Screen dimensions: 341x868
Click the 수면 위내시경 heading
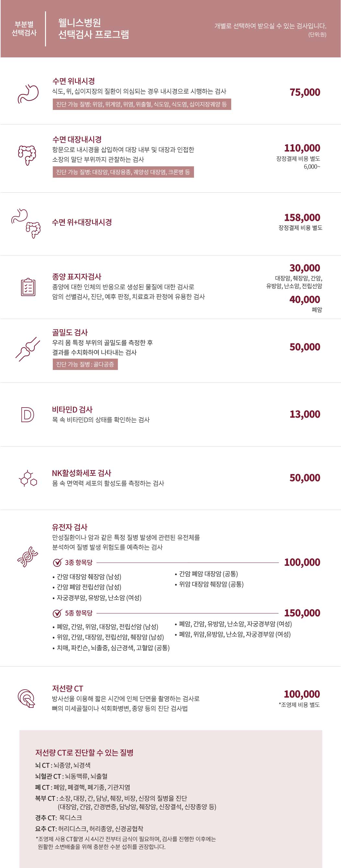coord(74,81)
